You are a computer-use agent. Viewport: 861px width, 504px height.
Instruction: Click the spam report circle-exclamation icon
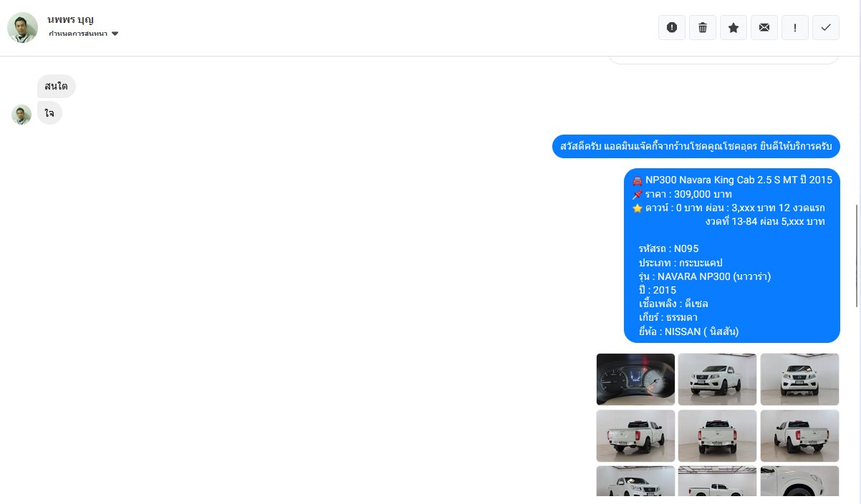coord(672,27)
